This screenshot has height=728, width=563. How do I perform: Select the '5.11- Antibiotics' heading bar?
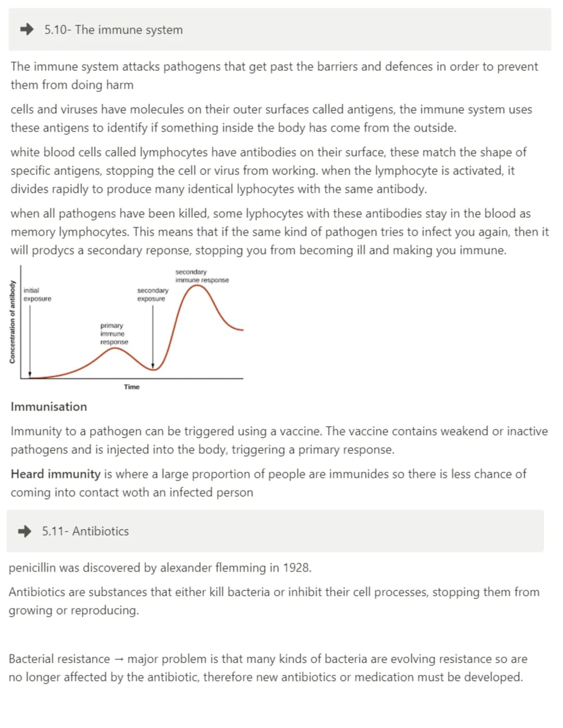[x=275, y=531]
